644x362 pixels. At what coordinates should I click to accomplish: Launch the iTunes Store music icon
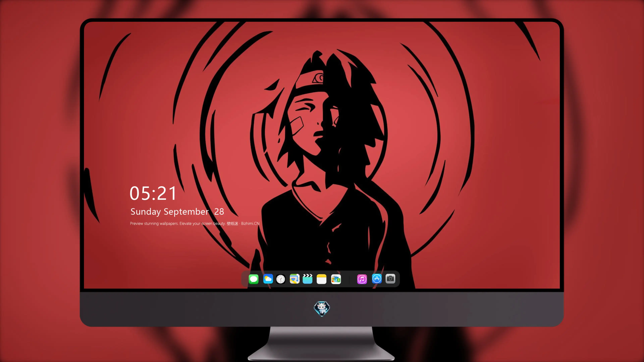pyautogui.click(x=362, y=279)
